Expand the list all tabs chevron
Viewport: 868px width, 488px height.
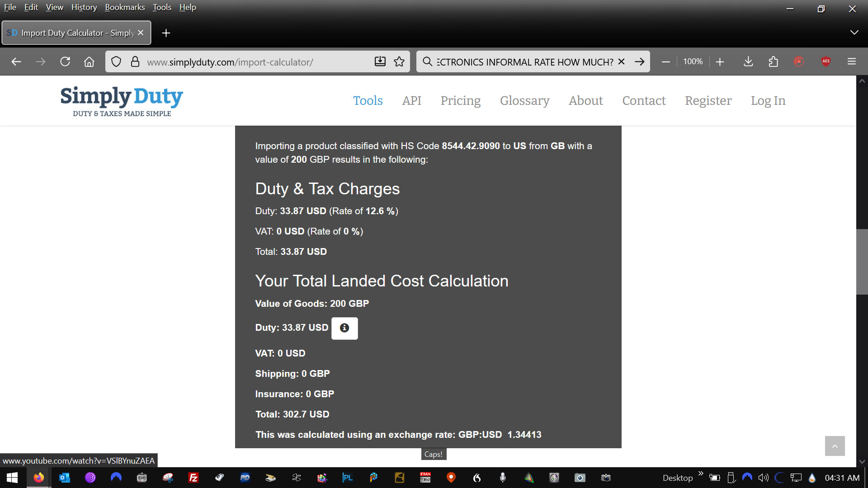(x=854, y=33)
